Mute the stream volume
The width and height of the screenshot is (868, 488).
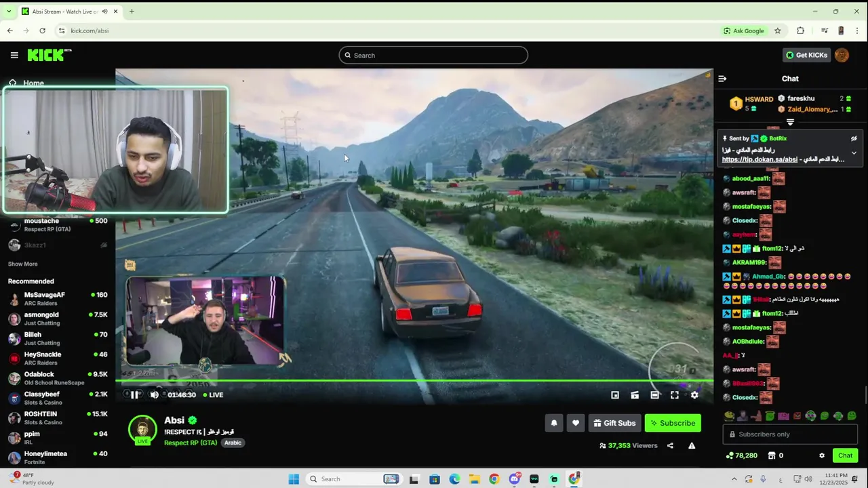pos(154,394)
